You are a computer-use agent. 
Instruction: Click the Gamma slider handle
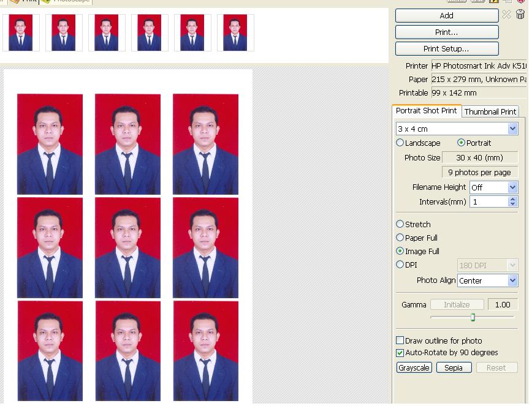[x=474, y=317]
